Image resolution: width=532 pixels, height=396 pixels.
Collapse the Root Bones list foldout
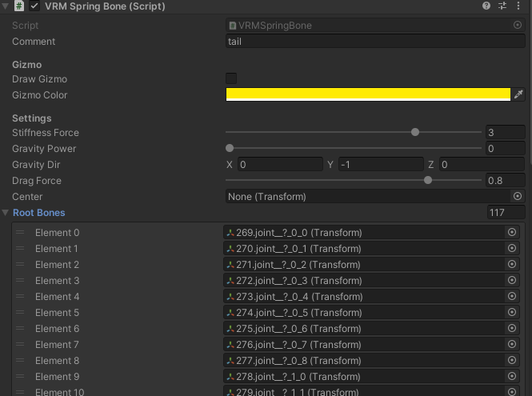click(5, 213)
